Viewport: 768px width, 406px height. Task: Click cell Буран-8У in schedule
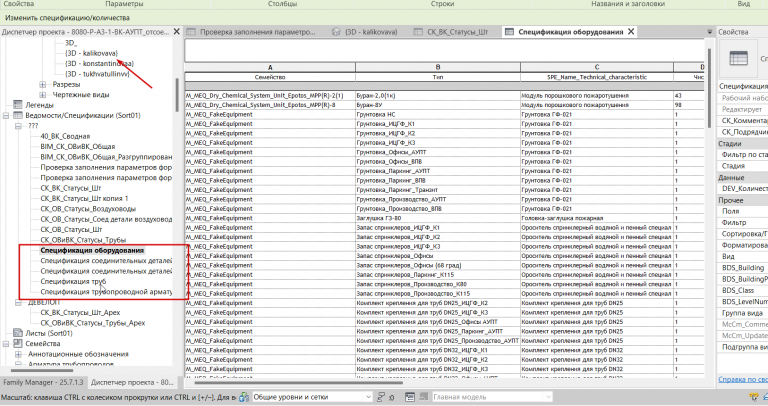click(x=438, y=105)
